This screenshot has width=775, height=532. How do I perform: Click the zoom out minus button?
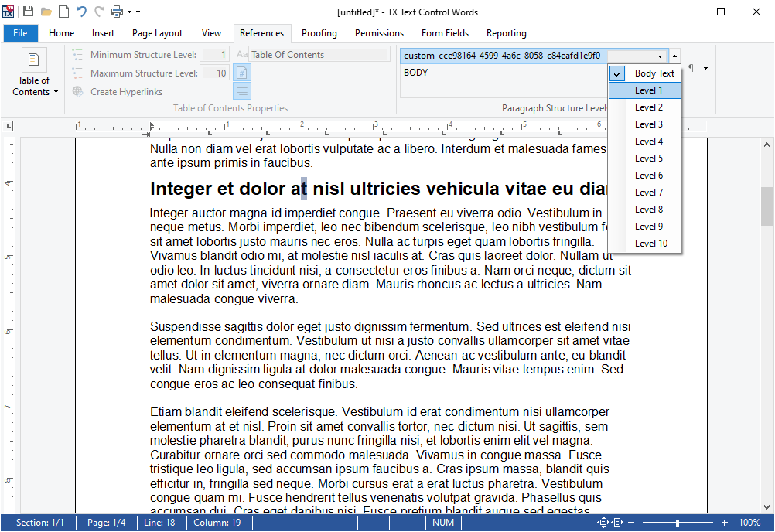click(631, 523)
